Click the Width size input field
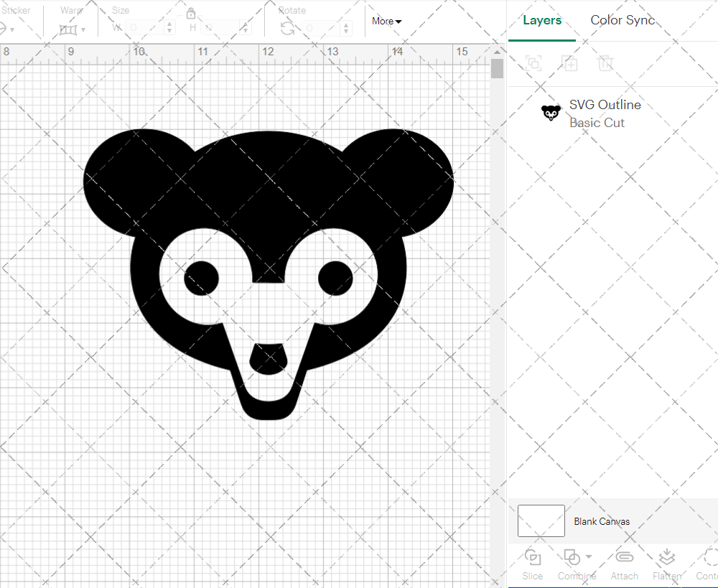The height and width of the screenshot is (588, 718). (145, 28)
